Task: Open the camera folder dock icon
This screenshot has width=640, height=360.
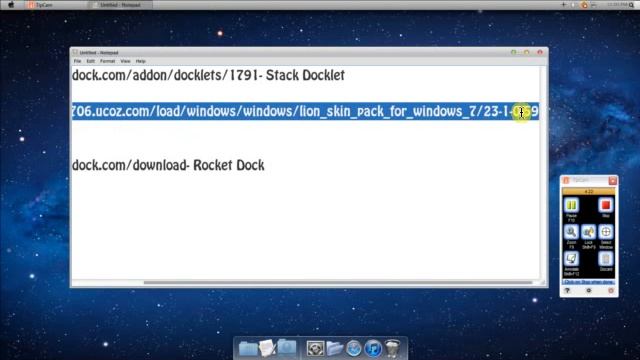Action: click(287, 348)
